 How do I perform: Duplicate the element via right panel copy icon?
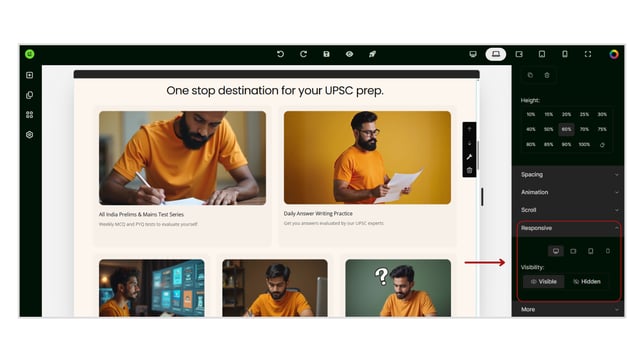tap(530, 75)
